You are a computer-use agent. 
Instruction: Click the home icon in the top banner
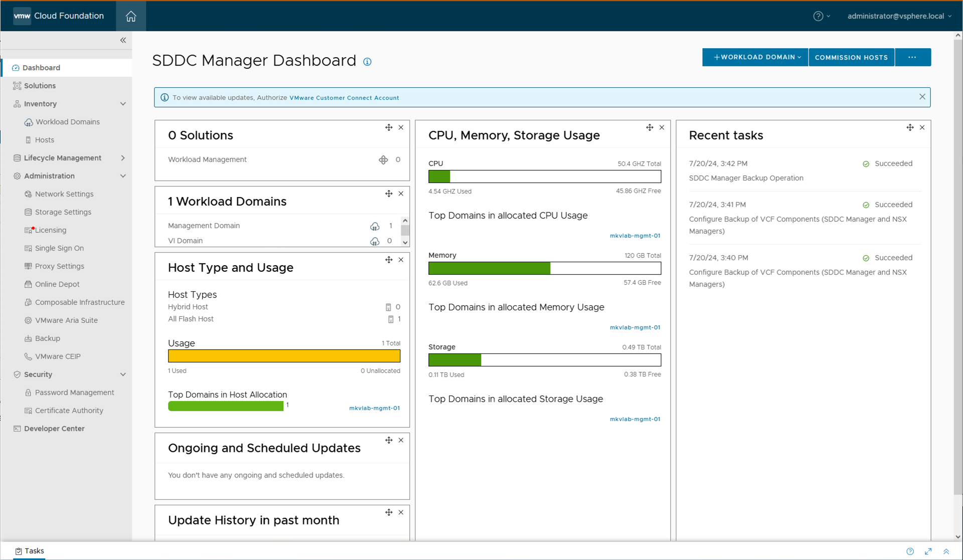[x=131, y=16]
